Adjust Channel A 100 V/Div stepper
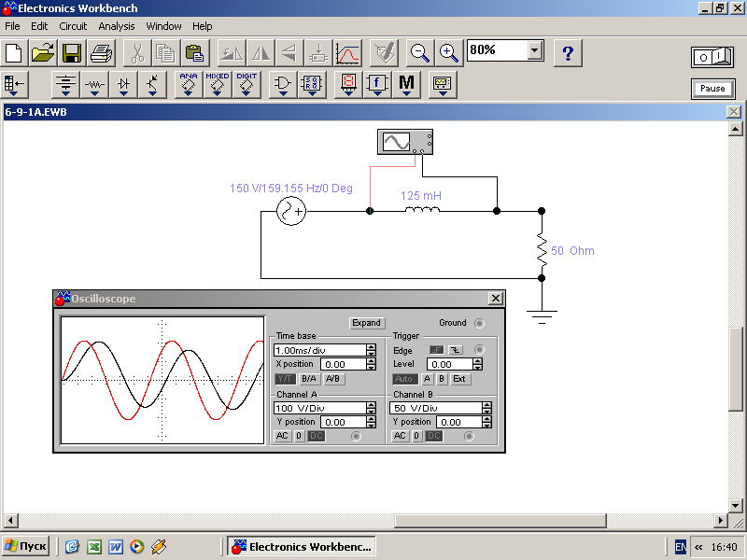The width and height of the screenshot is (747, 560). (x=371, y=408)
